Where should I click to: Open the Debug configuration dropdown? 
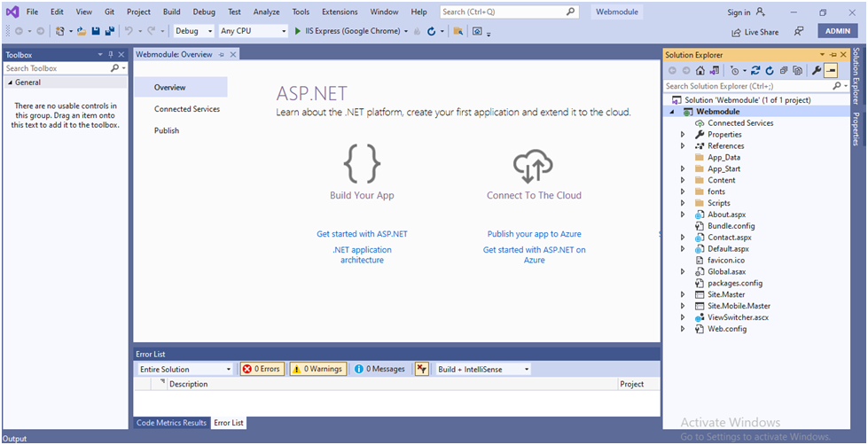(x=194, y=32)
